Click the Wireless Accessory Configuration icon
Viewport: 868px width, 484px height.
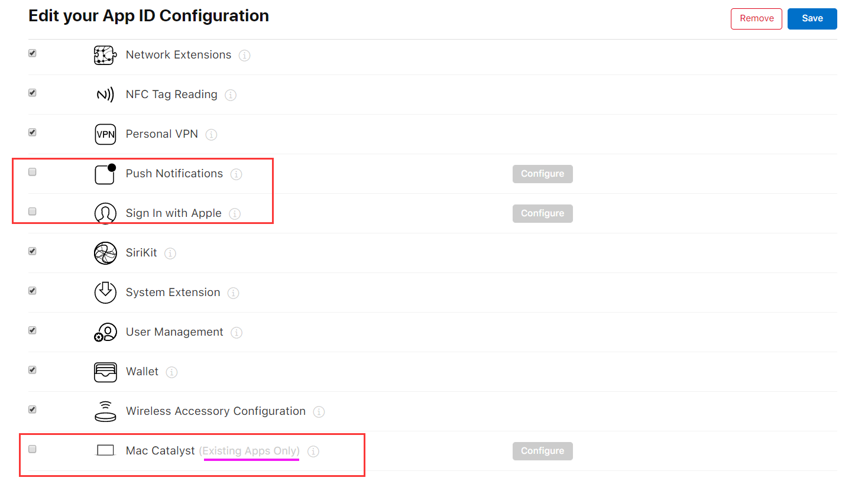coord(105,411)
